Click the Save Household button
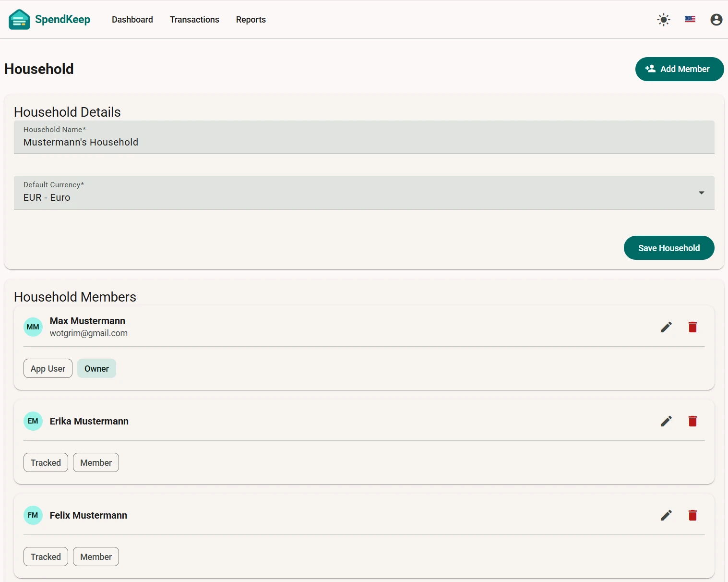This screenshot has height=582, width=728. pyautogui.click(x=669, y=248)
